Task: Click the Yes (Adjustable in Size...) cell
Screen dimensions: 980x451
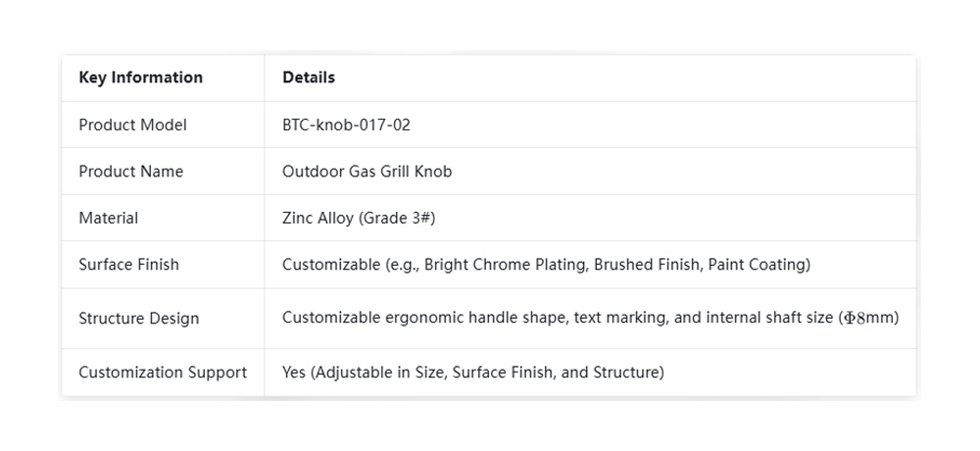Action: click(472, 373)
